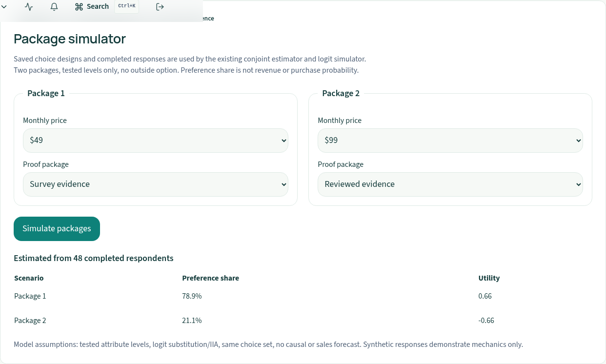Click the 21.1% preference share value
This screenshot has width=606, height=364.
click(192, 321)
